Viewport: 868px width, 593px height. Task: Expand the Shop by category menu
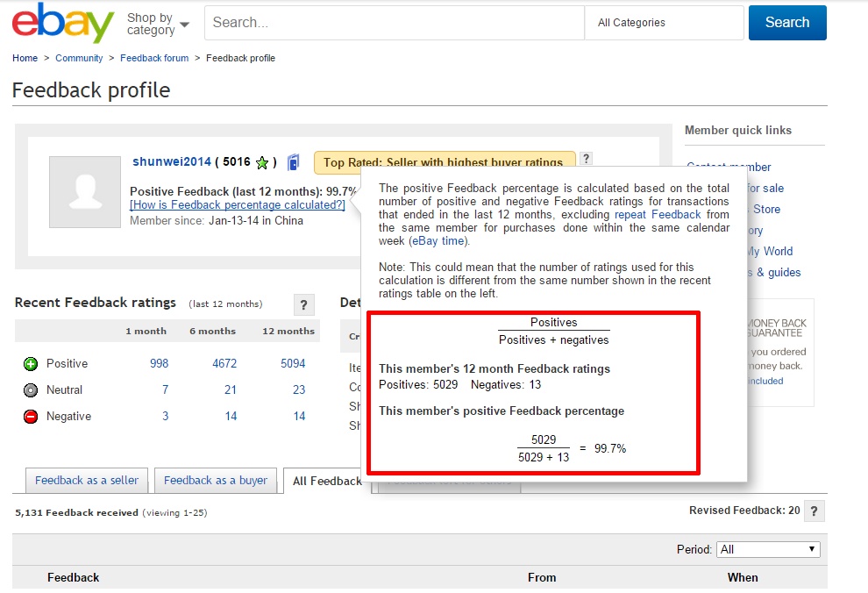click(158, 24)
